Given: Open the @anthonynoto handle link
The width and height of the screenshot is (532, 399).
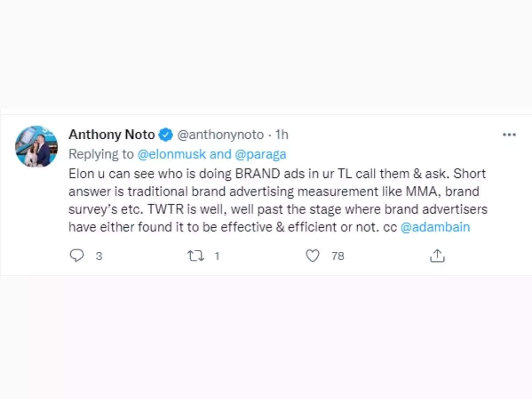Looking at the screenshot, I should click(x=220, y=135).
